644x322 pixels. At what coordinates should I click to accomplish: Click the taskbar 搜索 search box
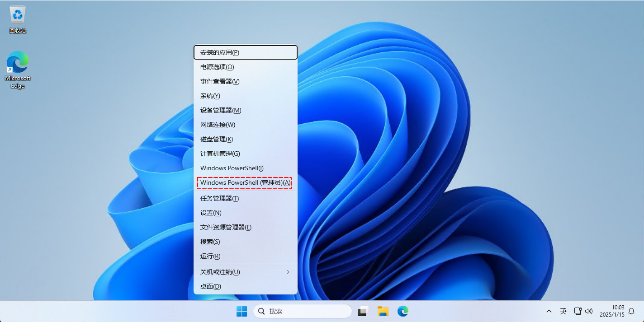[x=302, y=311]
